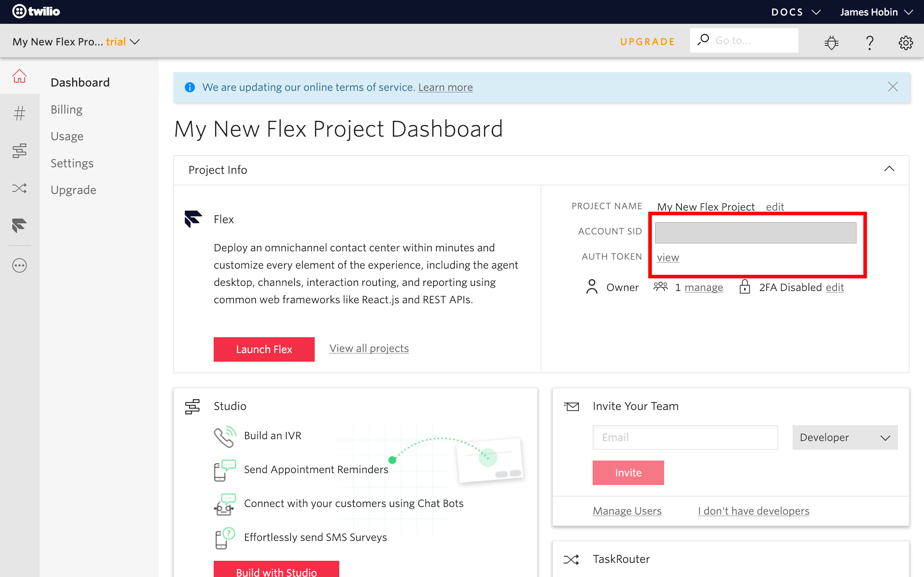Click the Flex logo icon in project card
This screenshot has height=577, width=924.
point(193,219)
